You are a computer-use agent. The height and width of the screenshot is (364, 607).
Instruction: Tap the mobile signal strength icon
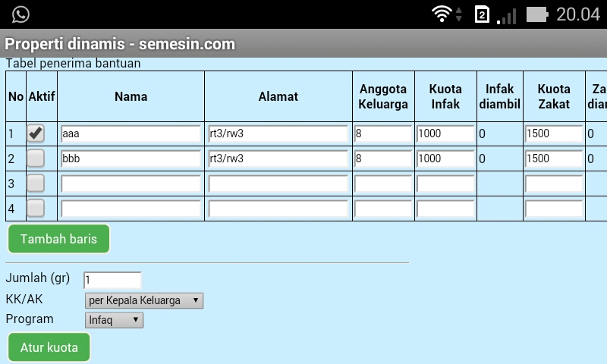(x=506, y=14)
